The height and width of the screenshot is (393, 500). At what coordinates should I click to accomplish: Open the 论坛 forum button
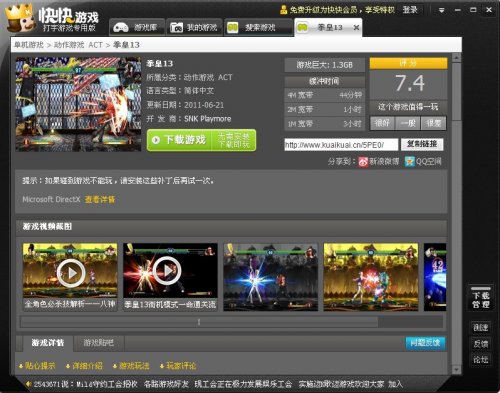coord(481,360)
